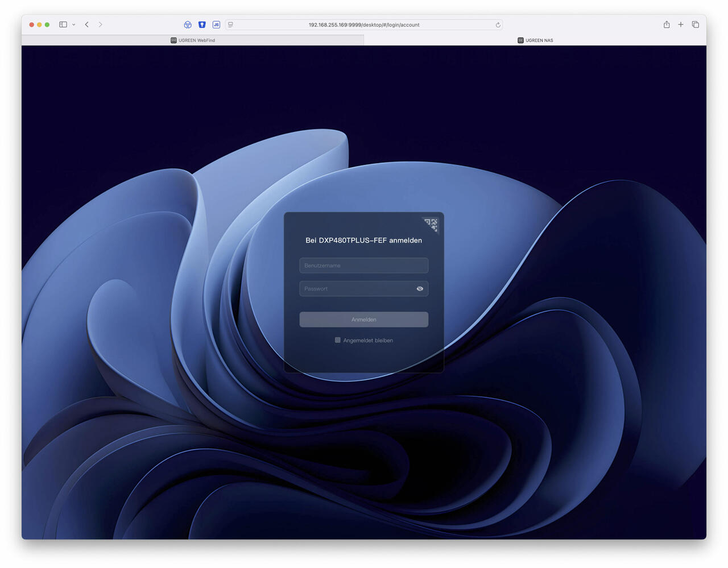Click the QR code login icon

pos(431,224)
